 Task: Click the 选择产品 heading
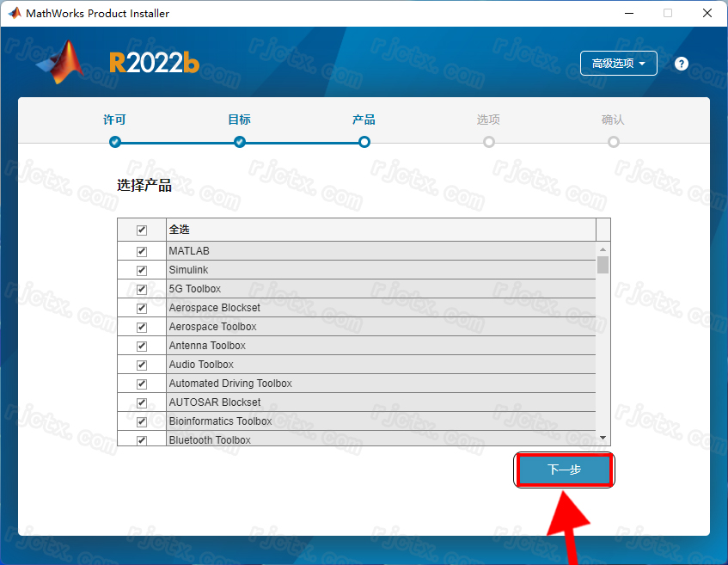click(x=144, y=186)
